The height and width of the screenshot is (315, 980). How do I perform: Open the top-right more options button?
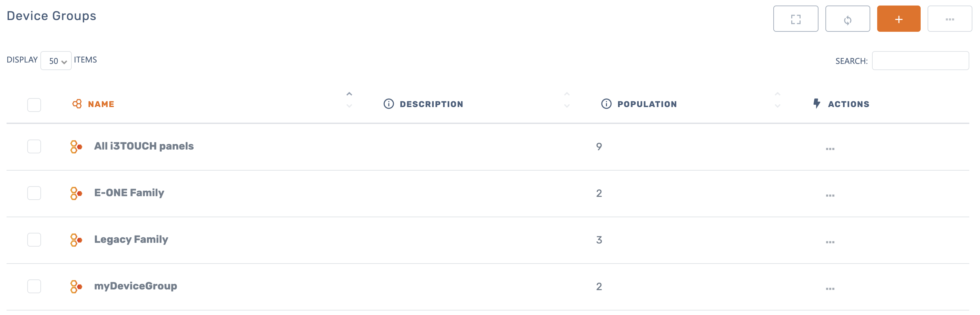click(949, 19)
